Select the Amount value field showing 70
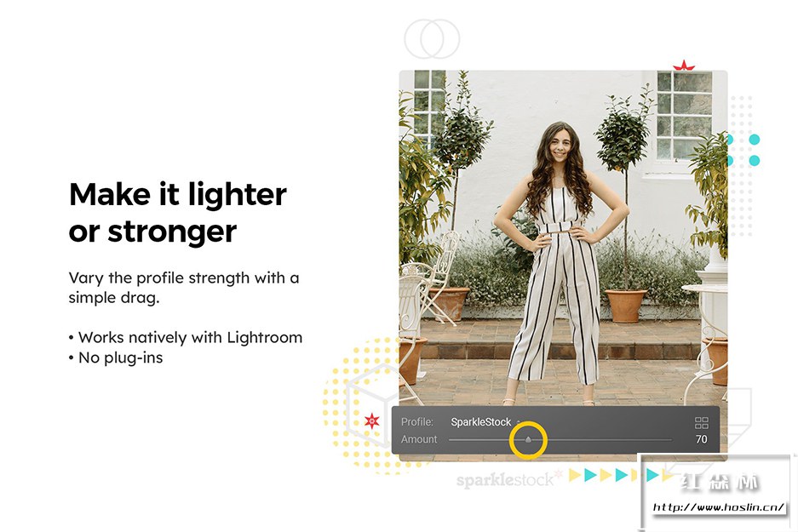This screenshot has height=532, width=798. (x=701, y=439)
